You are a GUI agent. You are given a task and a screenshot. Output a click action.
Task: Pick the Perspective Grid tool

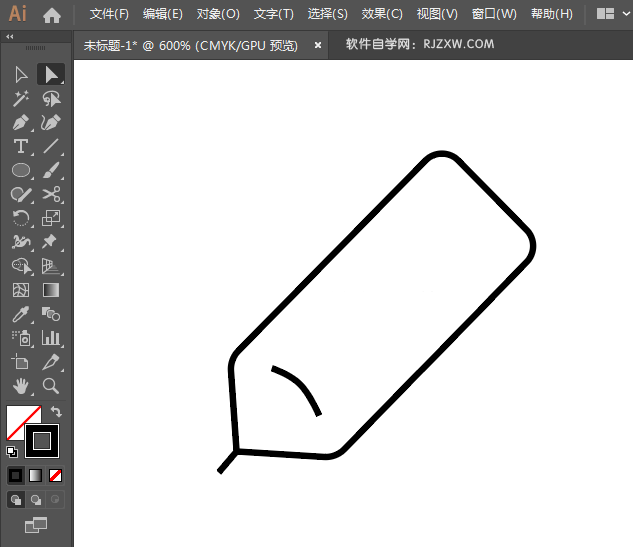(51, 266)
